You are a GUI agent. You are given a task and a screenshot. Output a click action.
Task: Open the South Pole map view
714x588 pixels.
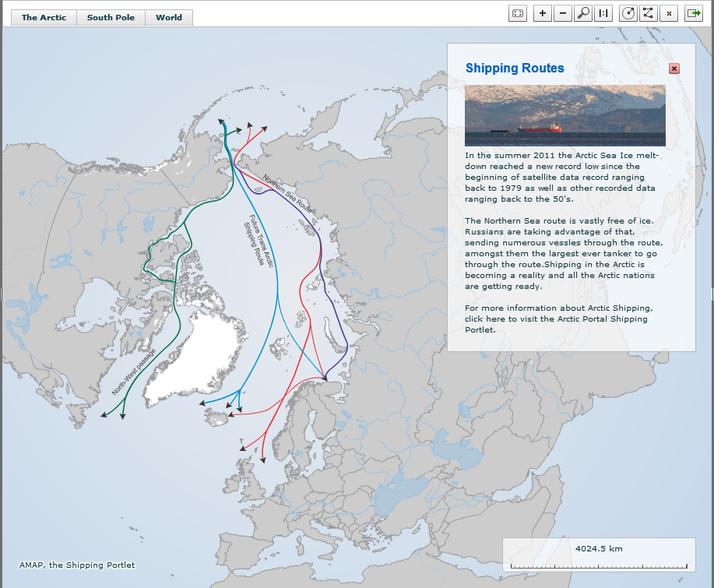111,17
